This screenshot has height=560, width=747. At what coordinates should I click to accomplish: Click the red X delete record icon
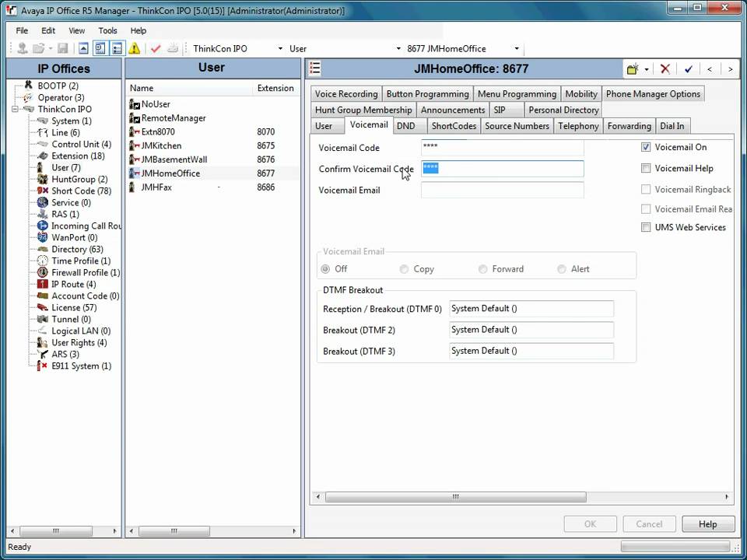tap(665, 69)
